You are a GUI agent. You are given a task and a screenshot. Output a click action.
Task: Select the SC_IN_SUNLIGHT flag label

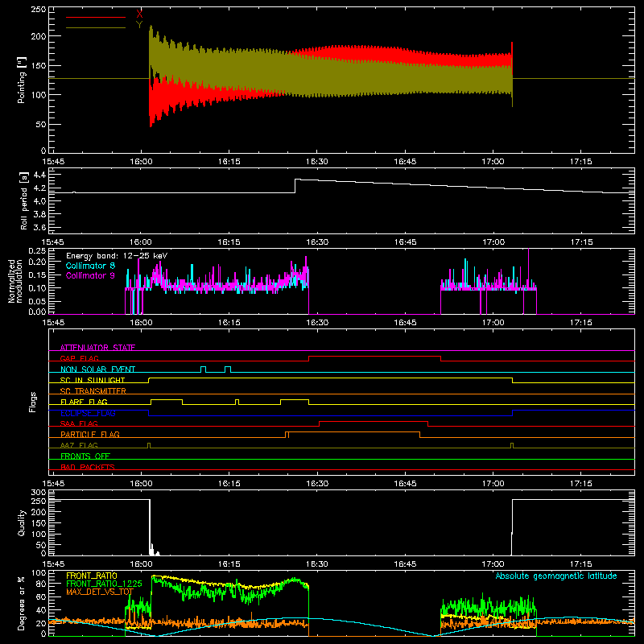click(93, 380)
